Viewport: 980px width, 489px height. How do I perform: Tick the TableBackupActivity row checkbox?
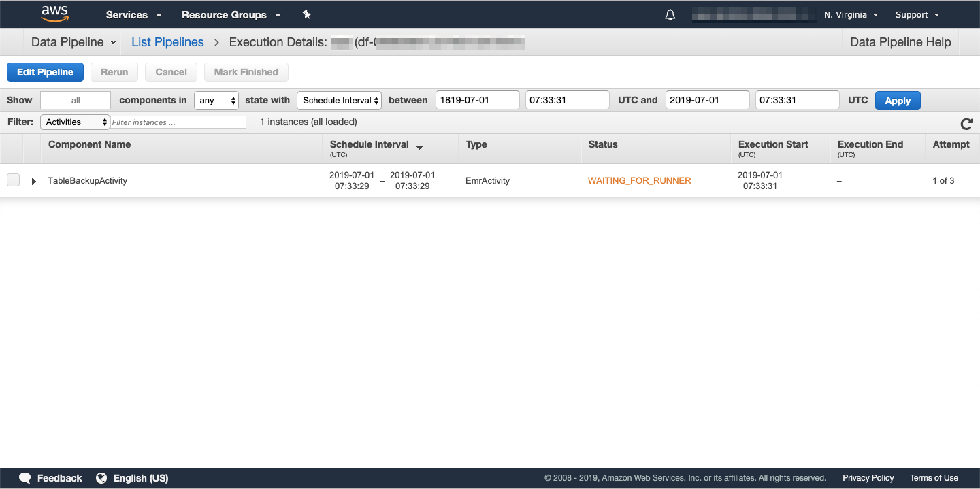click(13, 180)
